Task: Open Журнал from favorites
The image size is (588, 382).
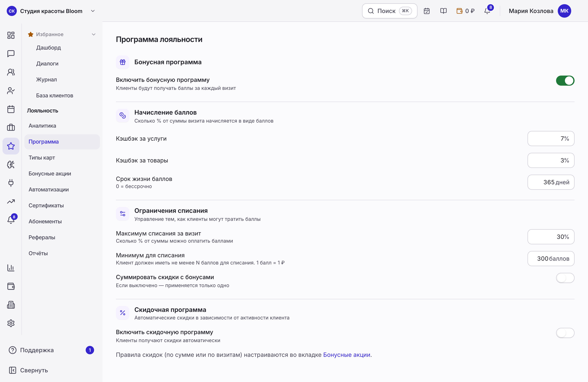Action: pyautogui.click(x=46, y=80)
